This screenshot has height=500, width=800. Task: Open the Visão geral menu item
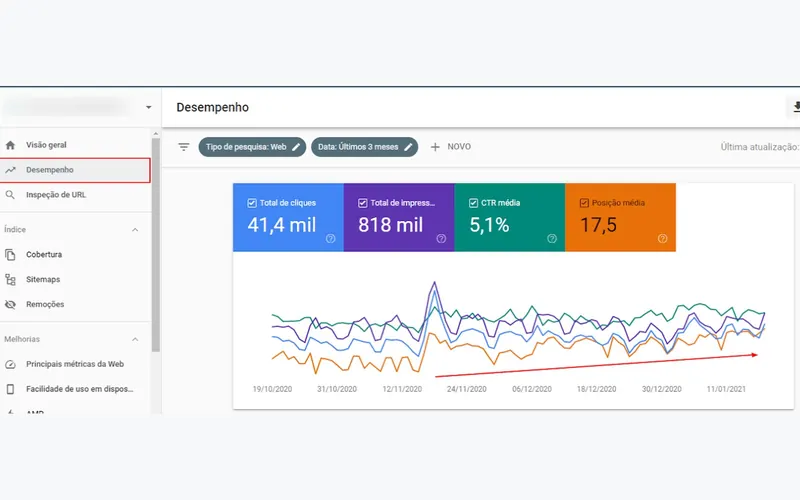[x=76, y=145]
